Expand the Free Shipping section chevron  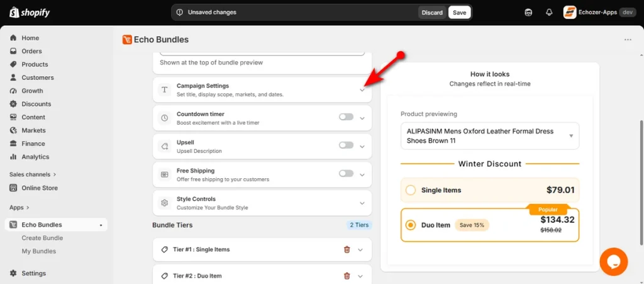(362, 174)
